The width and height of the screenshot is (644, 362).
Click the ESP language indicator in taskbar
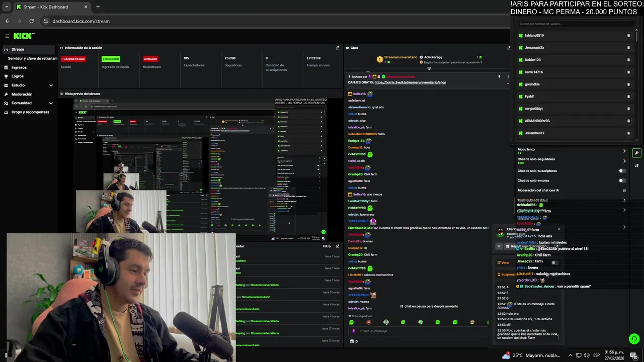[597, 355]
